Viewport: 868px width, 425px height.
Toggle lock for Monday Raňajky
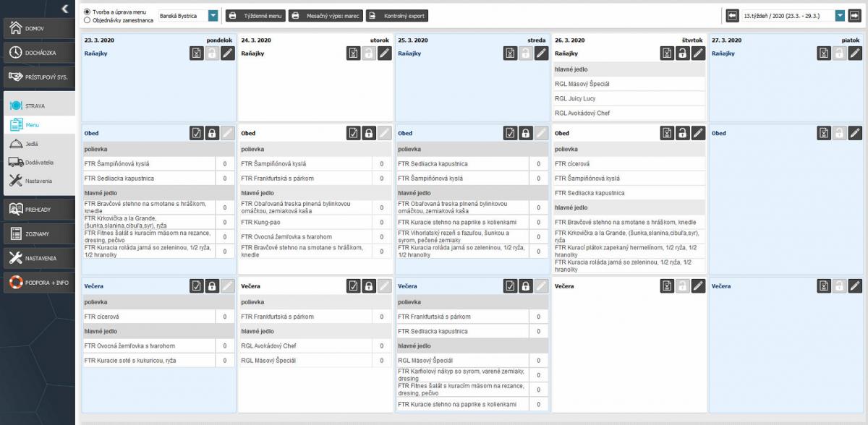213,53
